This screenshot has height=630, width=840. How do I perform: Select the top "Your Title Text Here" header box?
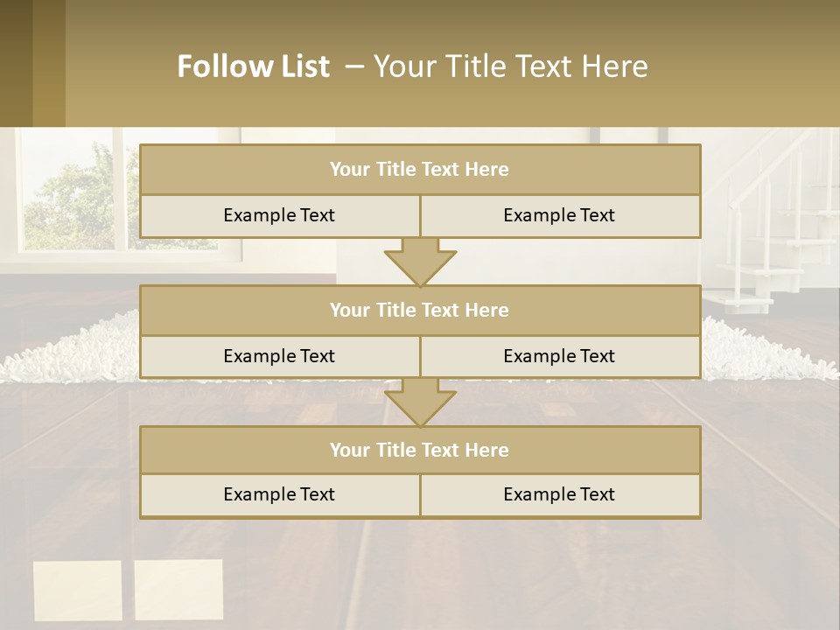[x=419, y=170]
